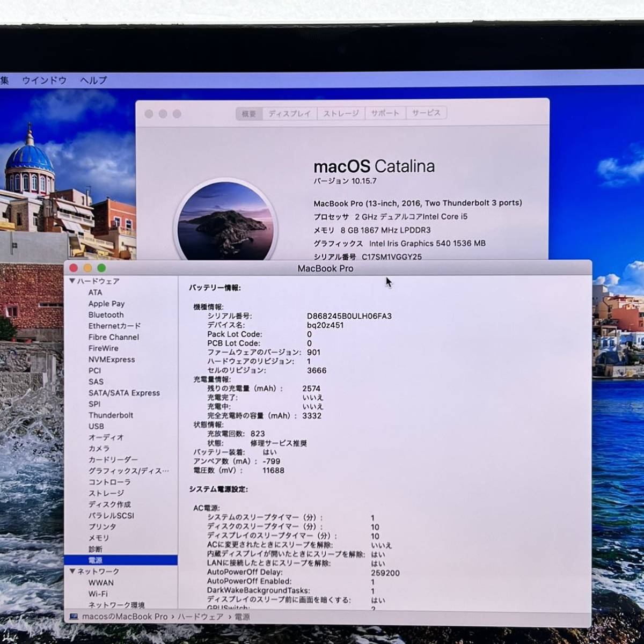Screen dimensions: 644x644
Task: Click macosのMacBook Pro in path bar
Action: (125, 617)
